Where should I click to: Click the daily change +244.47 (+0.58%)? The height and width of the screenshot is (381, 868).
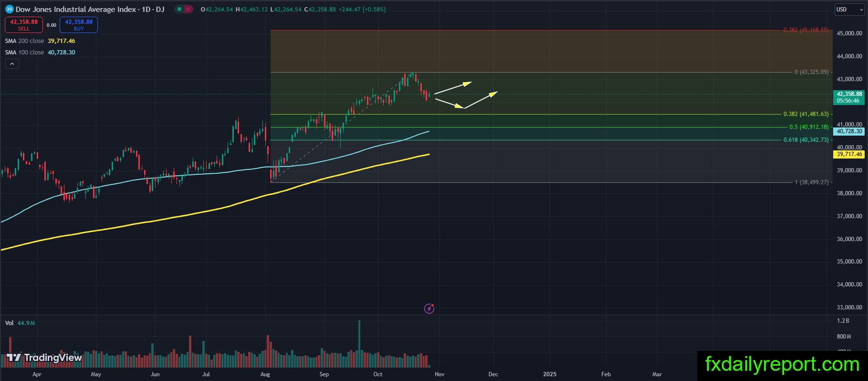pyautogui.click(x=362, y=9)
